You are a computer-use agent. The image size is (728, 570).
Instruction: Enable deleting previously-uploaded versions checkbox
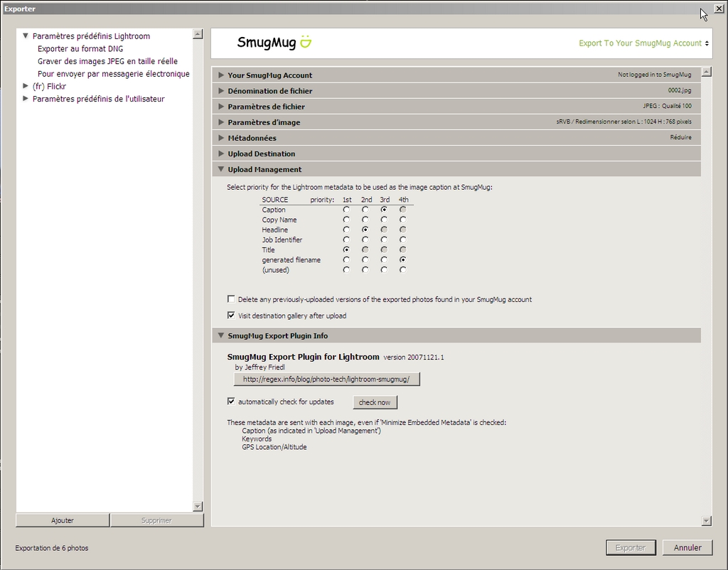coord(231,299)
